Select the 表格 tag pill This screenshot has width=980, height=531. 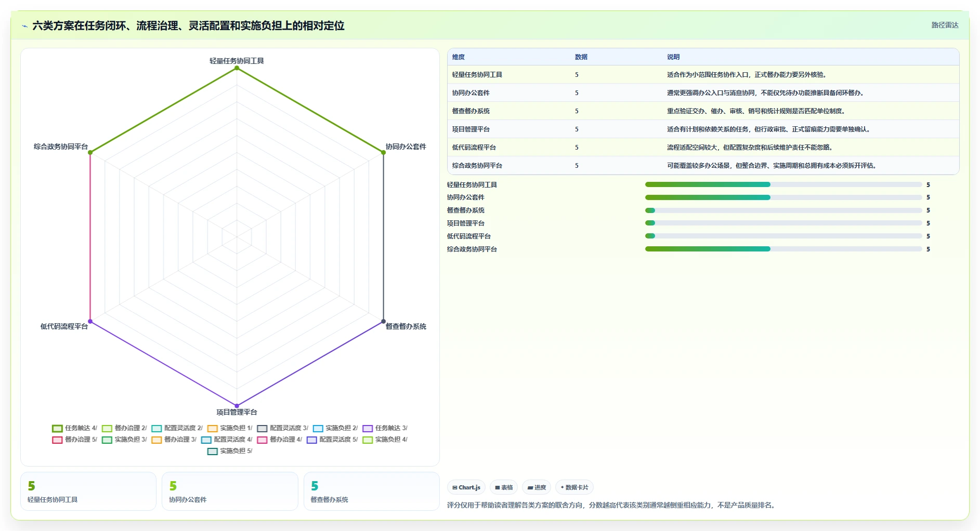[504, 487]
